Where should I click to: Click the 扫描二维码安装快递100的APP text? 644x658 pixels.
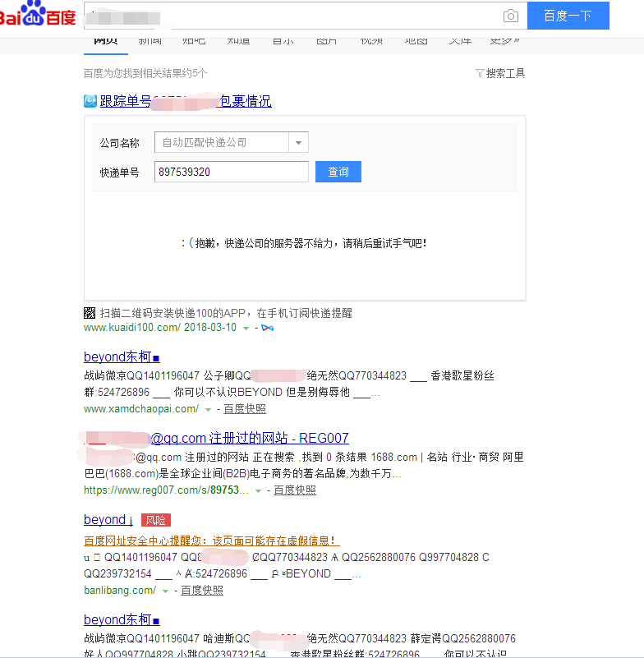pyautogui.click(x=226, y=313)
